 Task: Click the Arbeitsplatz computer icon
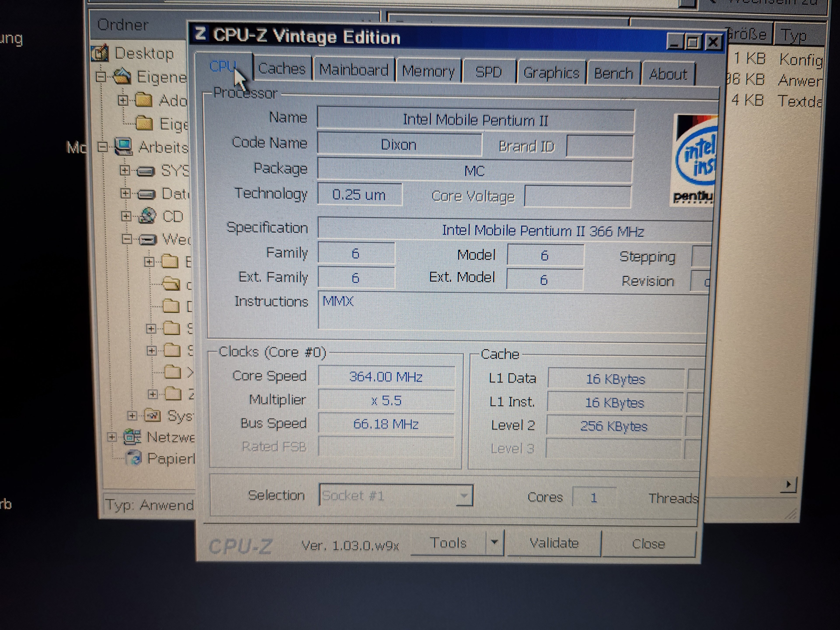tap(123, 147)
